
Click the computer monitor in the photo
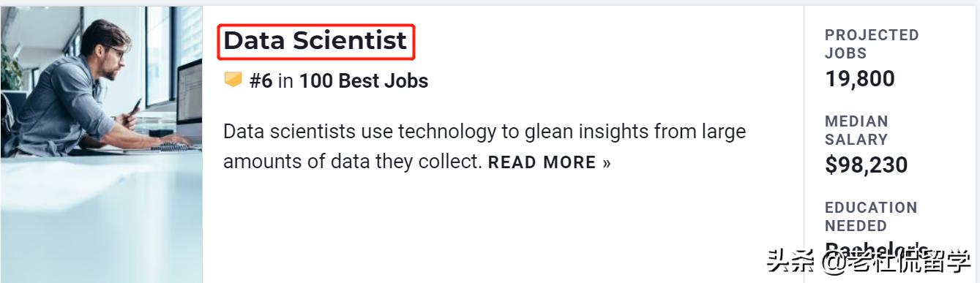(189, 100)
